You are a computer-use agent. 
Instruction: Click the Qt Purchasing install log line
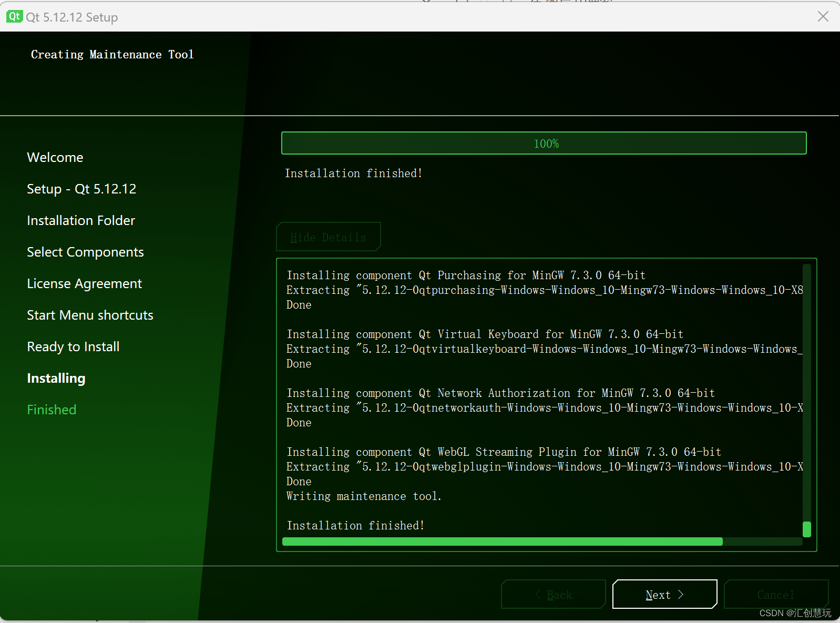point(466,275)
